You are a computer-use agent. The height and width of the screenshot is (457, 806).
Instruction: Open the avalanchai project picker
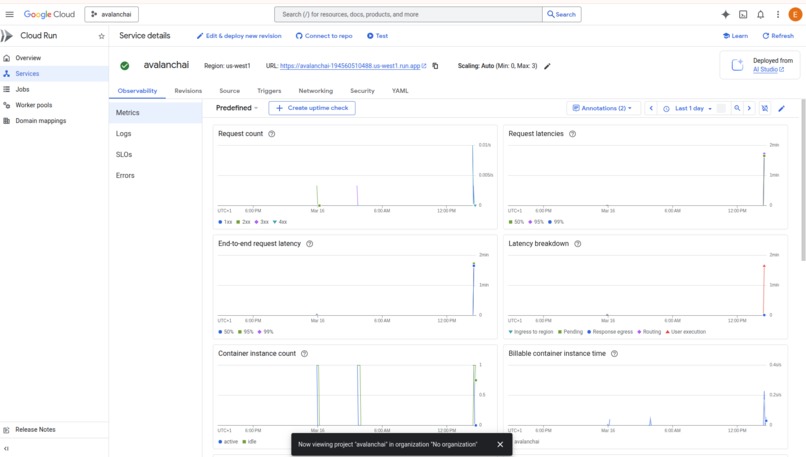point(112,14)
